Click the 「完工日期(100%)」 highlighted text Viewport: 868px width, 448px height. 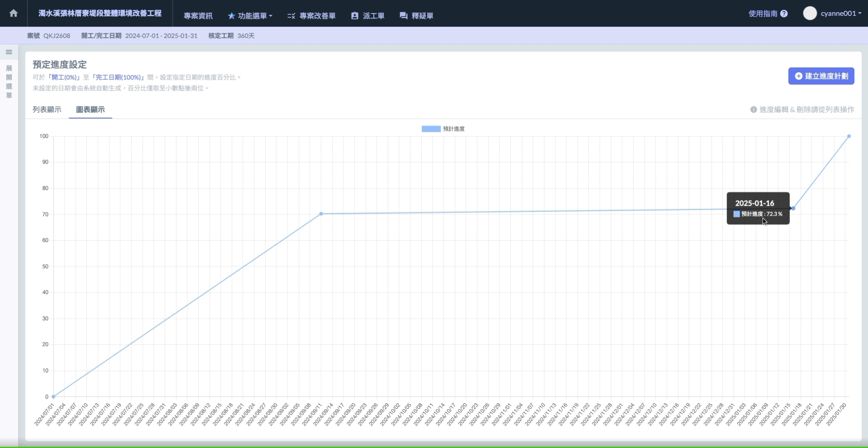[x=117, y=77]
